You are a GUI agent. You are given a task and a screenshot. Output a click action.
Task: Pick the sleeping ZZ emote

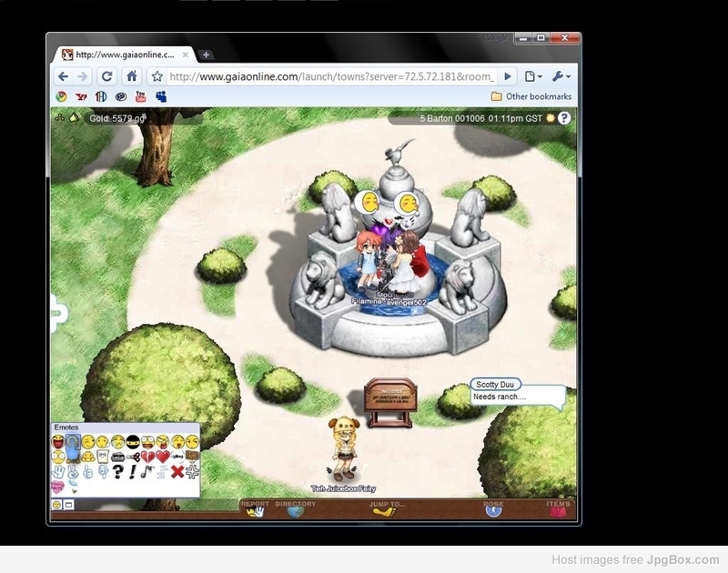click(162, 472)
